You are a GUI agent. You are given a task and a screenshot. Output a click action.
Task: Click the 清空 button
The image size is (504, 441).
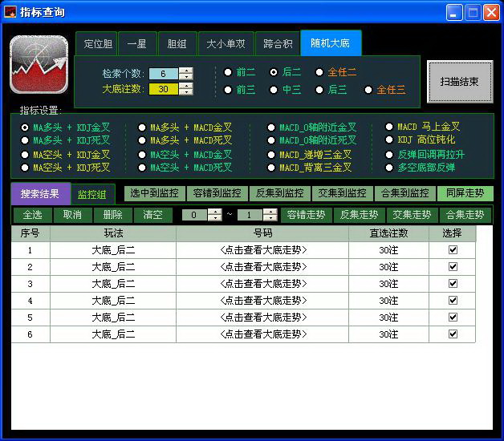152,215
